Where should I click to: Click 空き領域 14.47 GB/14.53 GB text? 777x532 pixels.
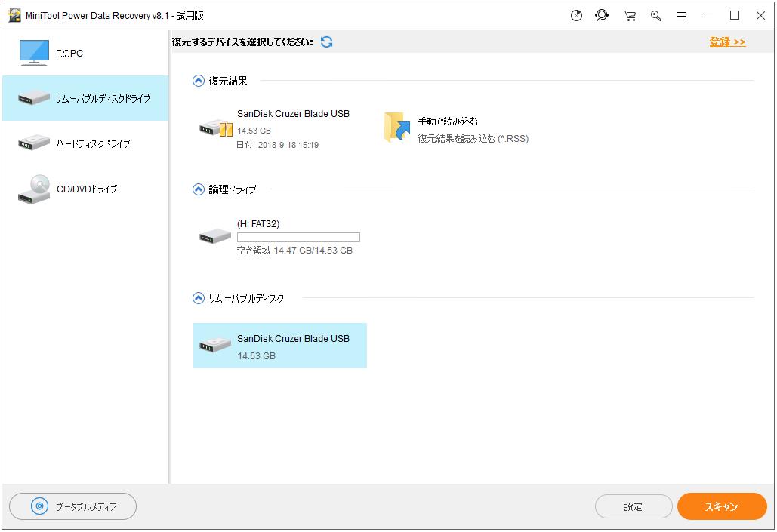click(x=294, y=251)
